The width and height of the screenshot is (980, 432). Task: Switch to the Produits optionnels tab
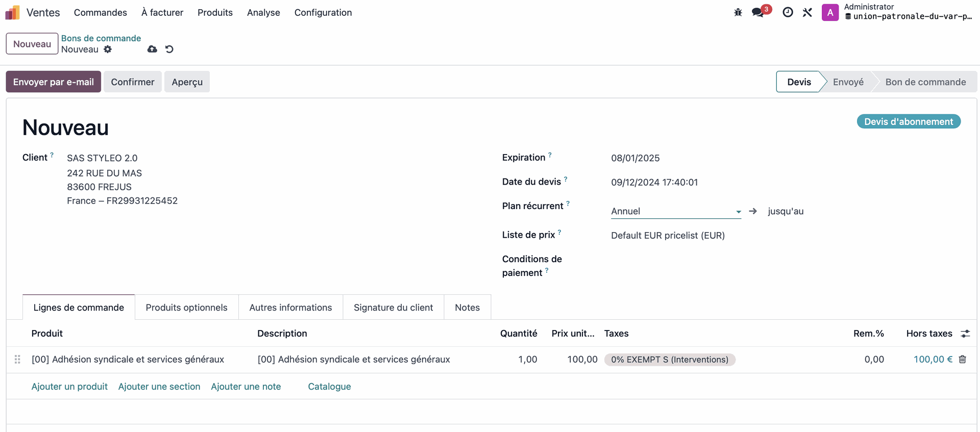pos(186,308)
